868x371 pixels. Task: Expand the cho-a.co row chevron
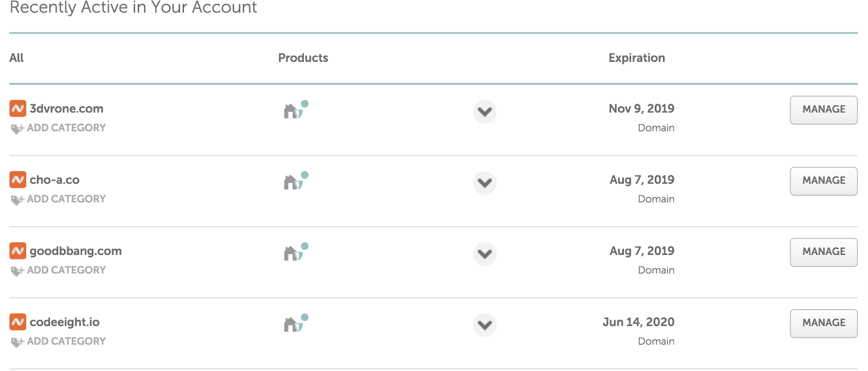(485, 183)
